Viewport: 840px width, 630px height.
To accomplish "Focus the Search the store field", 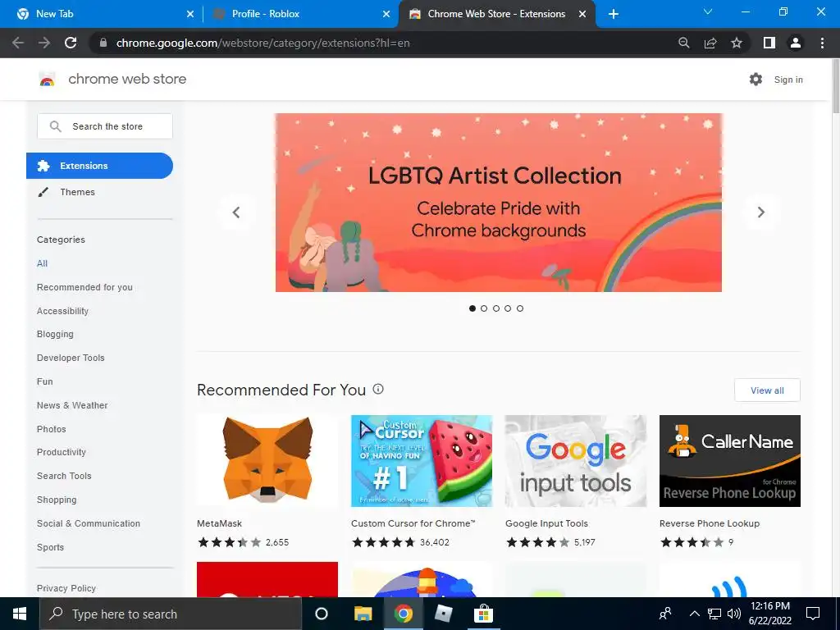I will (x=105, y=126).
